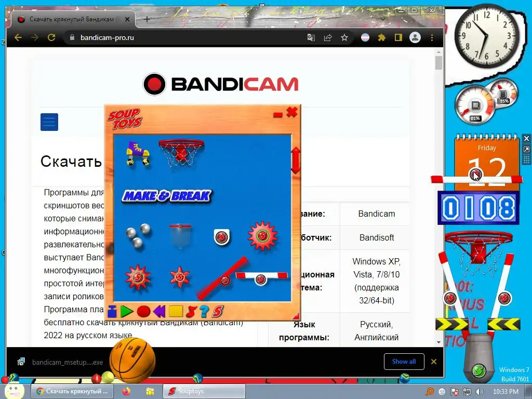Click the Soup Toys logo in panel
This screenshot has height=399, width=532.
tap(125, 119)
